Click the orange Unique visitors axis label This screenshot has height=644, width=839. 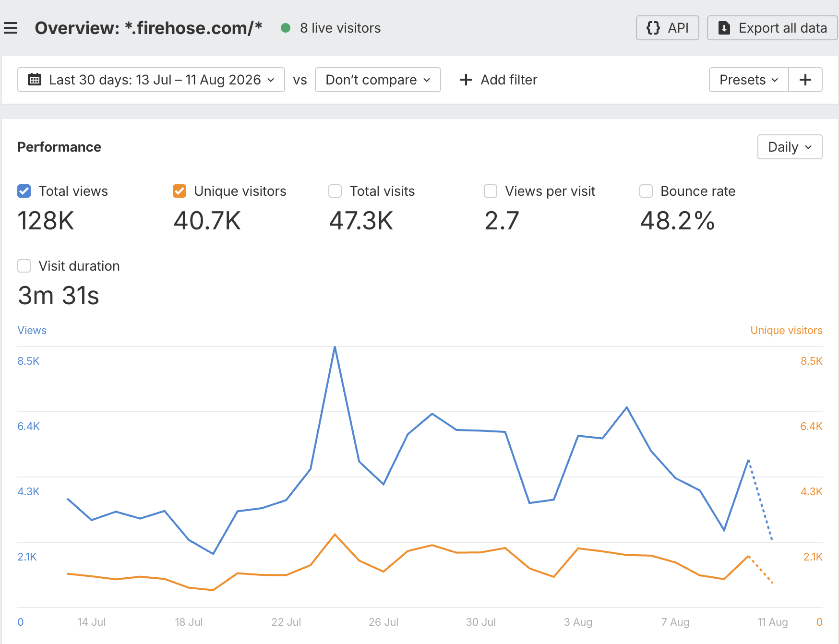(x=786, y=330)
